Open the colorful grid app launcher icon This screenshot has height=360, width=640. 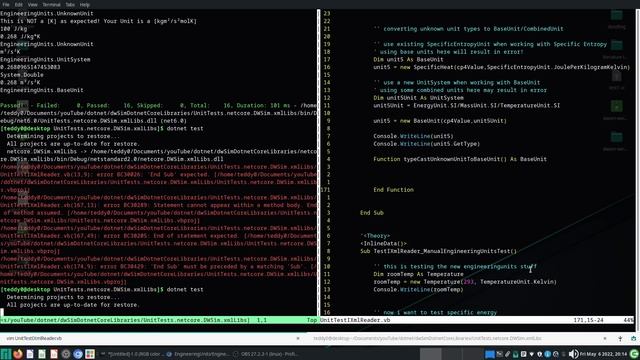(90, 354)
